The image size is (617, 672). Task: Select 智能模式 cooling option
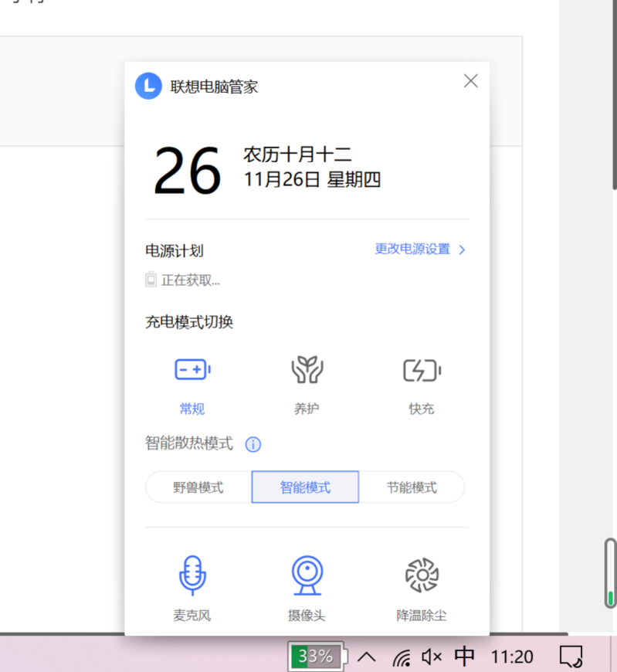305,487
